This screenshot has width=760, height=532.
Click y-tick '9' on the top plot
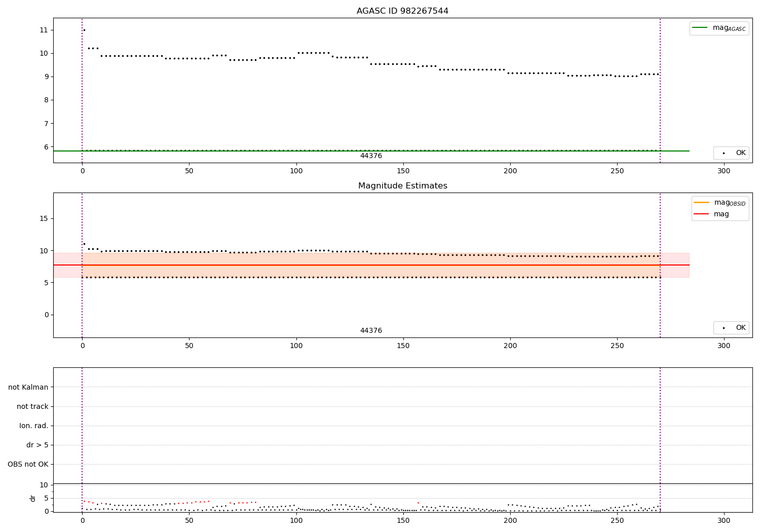46,77
